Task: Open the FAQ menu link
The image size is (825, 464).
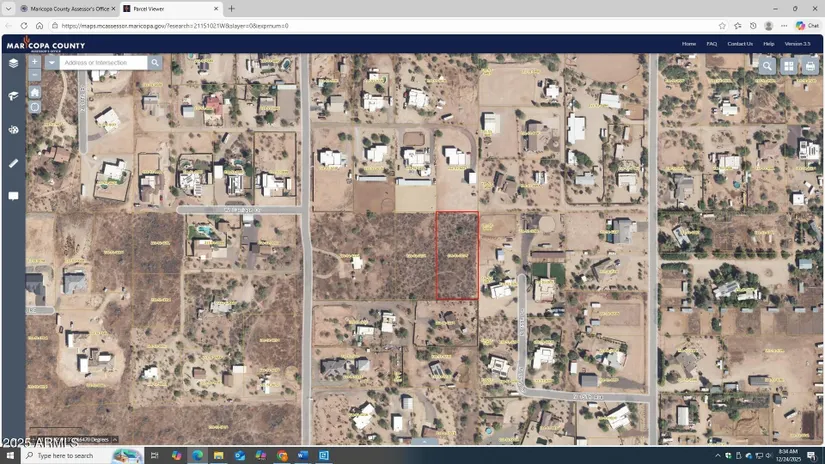Action: coord(712,44)
